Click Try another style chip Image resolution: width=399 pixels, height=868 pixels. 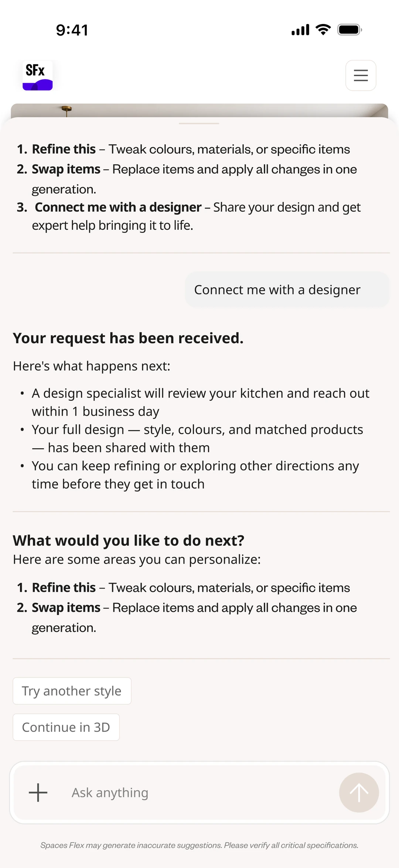tap(72, 691)
